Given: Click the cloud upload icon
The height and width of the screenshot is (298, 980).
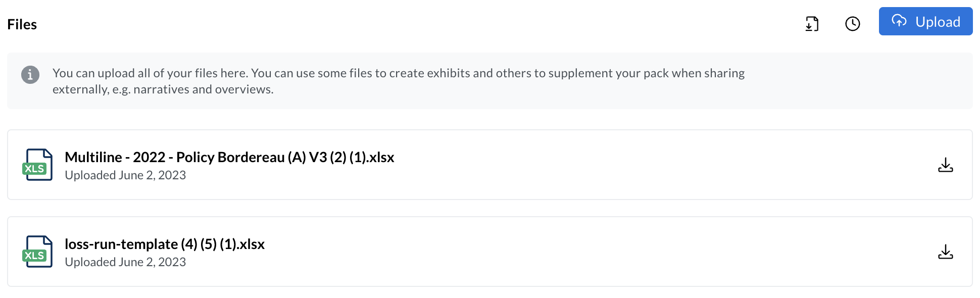Looking at the screenshot, I should point(899,21).
